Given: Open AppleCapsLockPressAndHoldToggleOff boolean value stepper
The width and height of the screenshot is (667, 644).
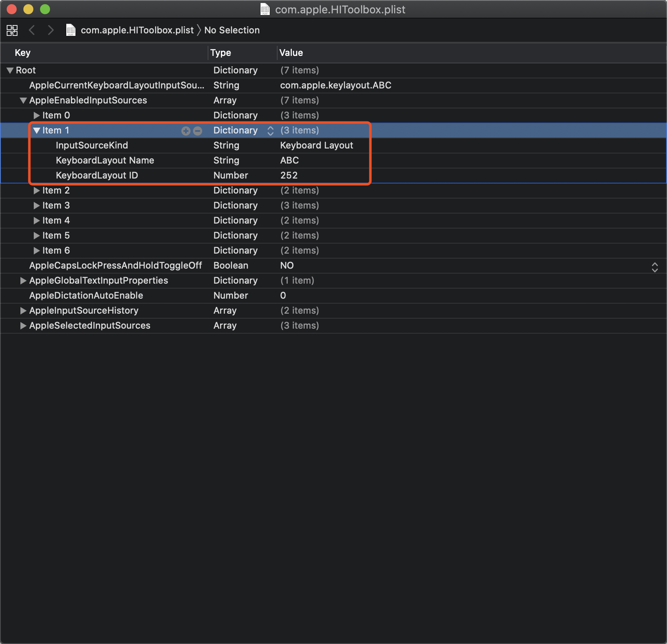Looking at the screenshot, I should pyautogui.click(x=655, y=267).
